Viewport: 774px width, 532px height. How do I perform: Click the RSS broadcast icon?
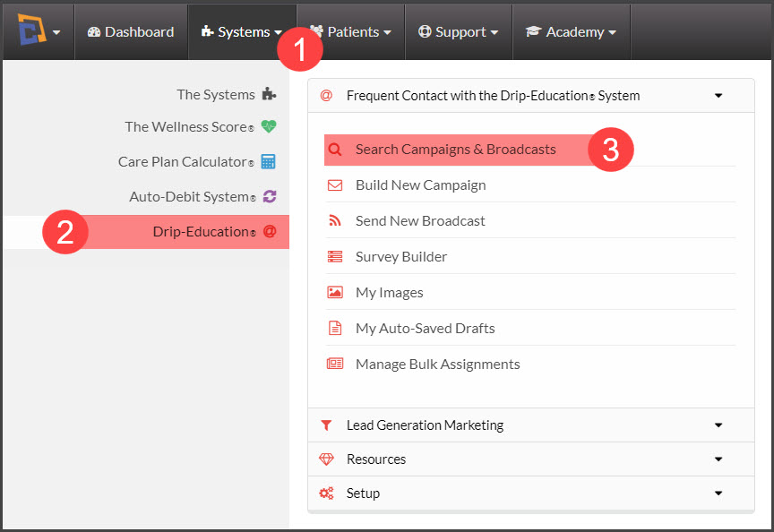pyautogui.click(x=335, y=220)
